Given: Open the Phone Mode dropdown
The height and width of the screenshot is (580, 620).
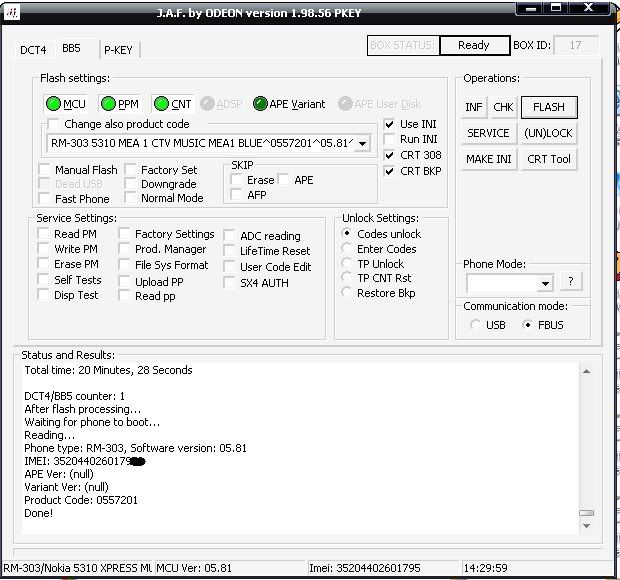Looking at the screenshot, I should coord(546,283).
